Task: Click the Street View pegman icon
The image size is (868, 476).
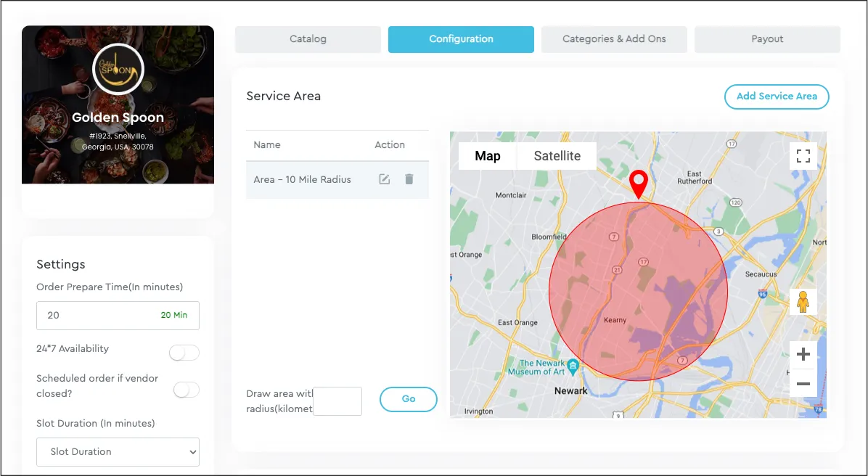Action: [x=803, y=302]
